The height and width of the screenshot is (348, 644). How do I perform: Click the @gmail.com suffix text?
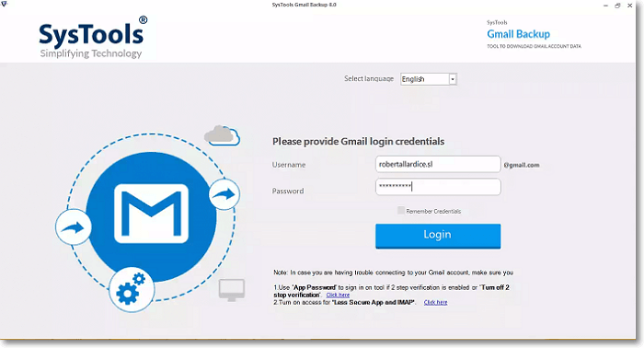pyautogui.click(x=522, y=165)
